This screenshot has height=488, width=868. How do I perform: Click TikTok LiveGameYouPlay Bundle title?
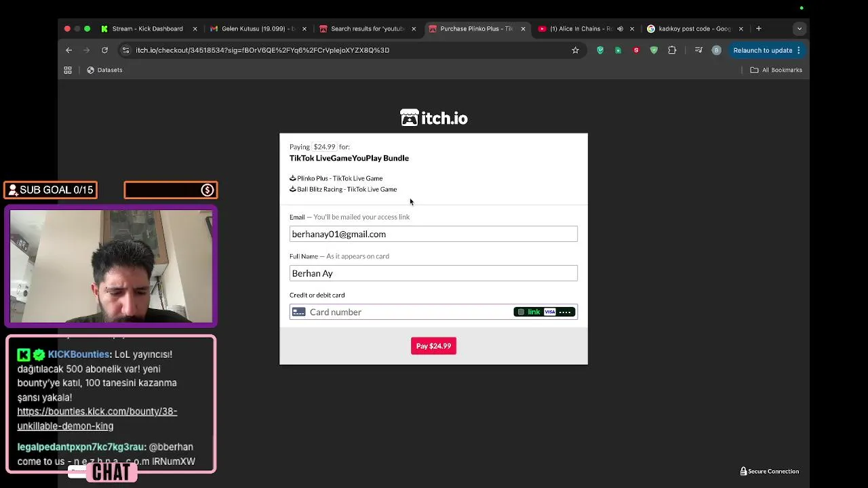click(x=349, y=158)
